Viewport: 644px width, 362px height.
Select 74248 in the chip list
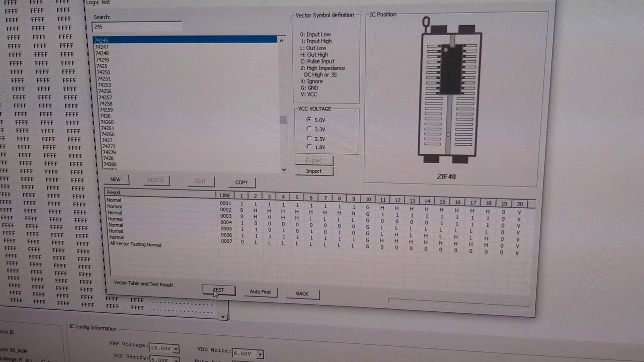click(102, 53)
